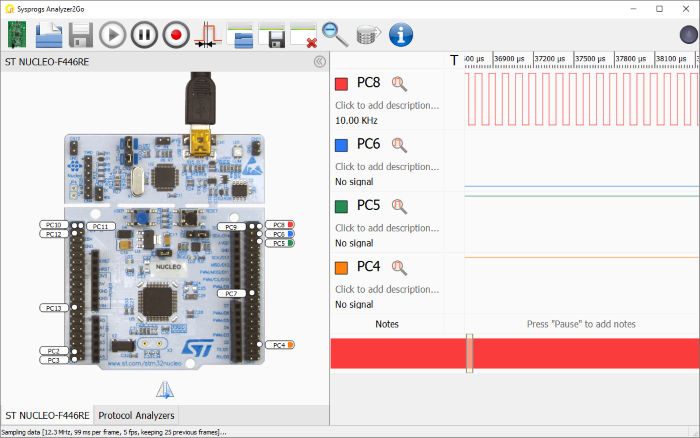Zoom out the waveform view
Image resolution: width=700 pixels, height=438 pixels.
(335, 34)
